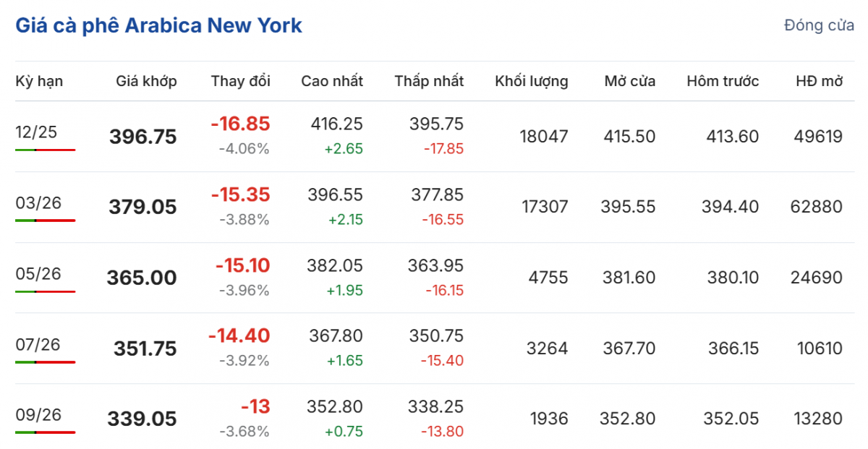Click the green-red range bar under 05/26
The height and width of the screenshot is (449, 868).
pyautogui.click(x=45, y=291)
